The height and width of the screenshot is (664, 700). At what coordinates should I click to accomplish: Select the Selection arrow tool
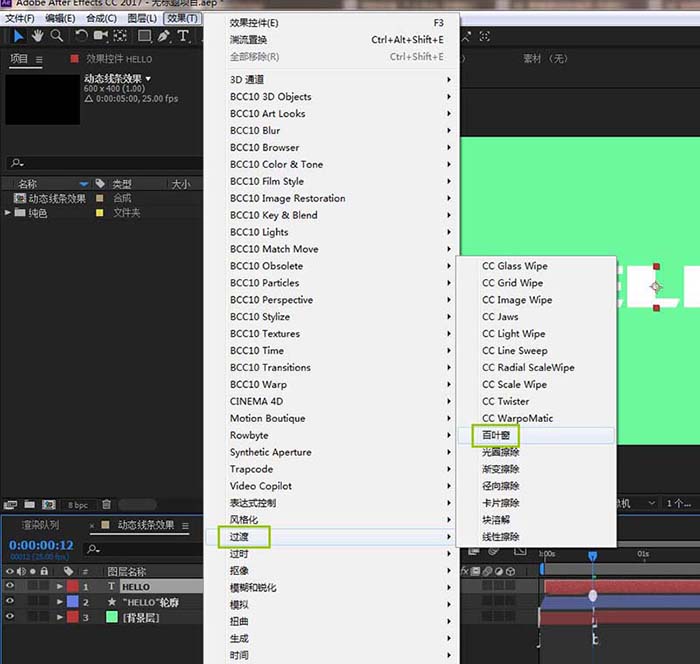[x=18, y=36]
